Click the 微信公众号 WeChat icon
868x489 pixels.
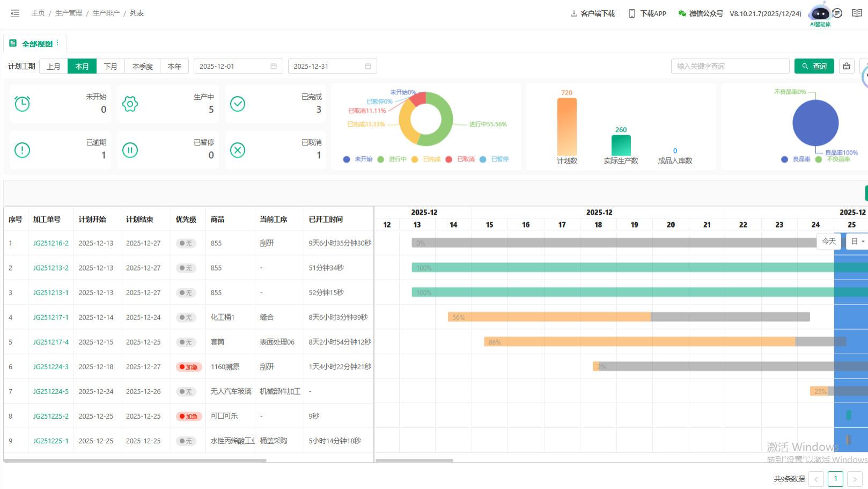[x=682, y=13]
